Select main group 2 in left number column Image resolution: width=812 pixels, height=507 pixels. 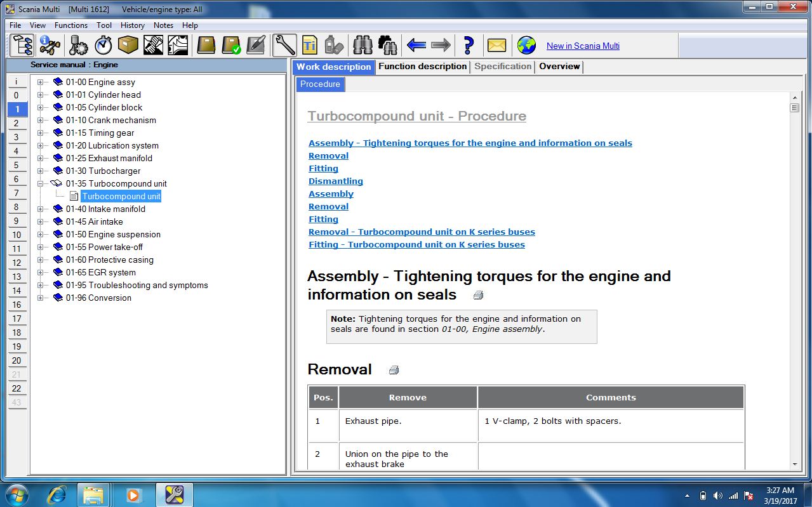(x=17, y=123)
